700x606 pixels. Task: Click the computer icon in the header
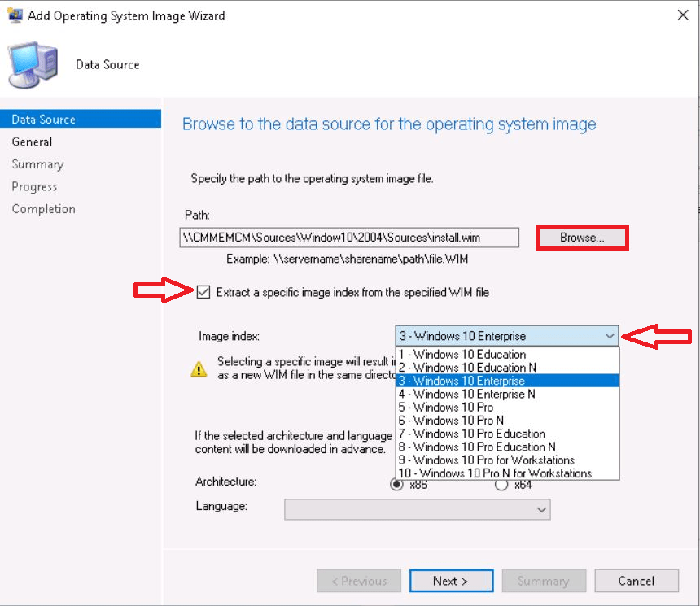click(33, 64)
